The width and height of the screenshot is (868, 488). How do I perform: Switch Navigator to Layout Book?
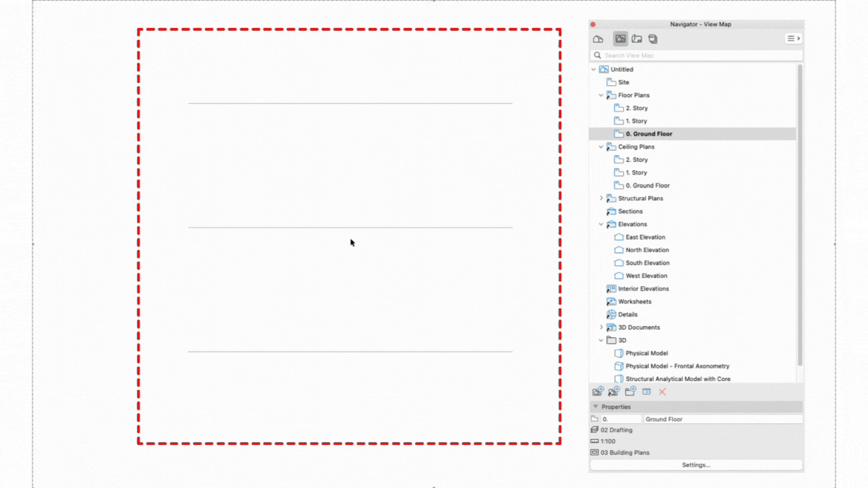point(637,38)
